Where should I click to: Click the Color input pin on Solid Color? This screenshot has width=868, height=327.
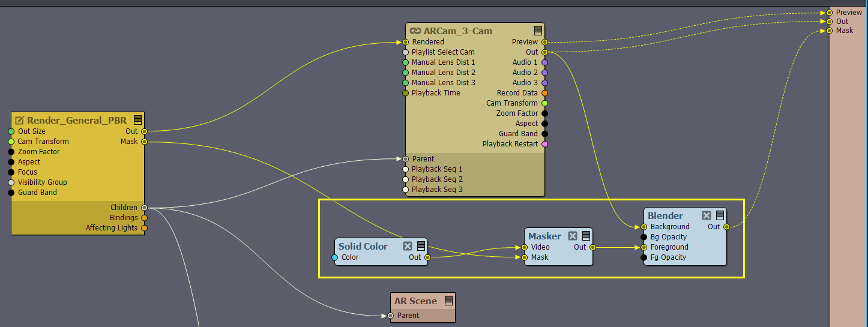click(335, 257)
